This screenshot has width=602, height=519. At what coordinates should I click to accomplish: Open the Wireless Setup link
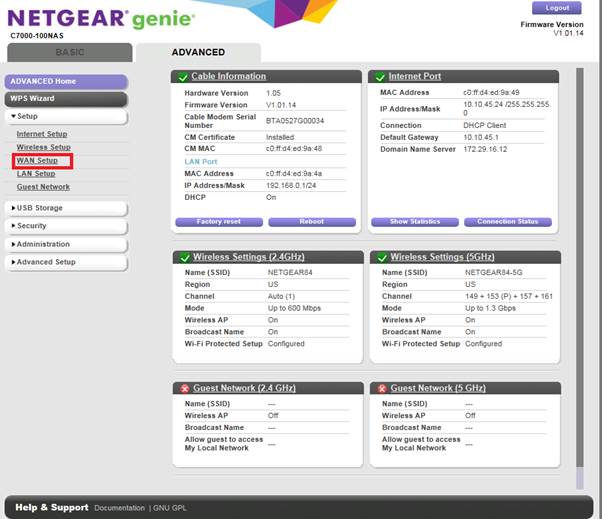point(44,147)
